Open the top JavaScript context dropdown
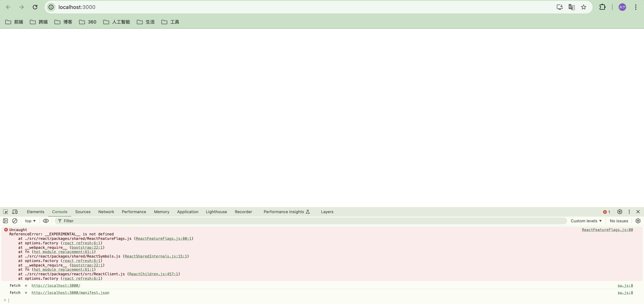The image size is (644, 304). pyautogui.click(x=30, y=221)
